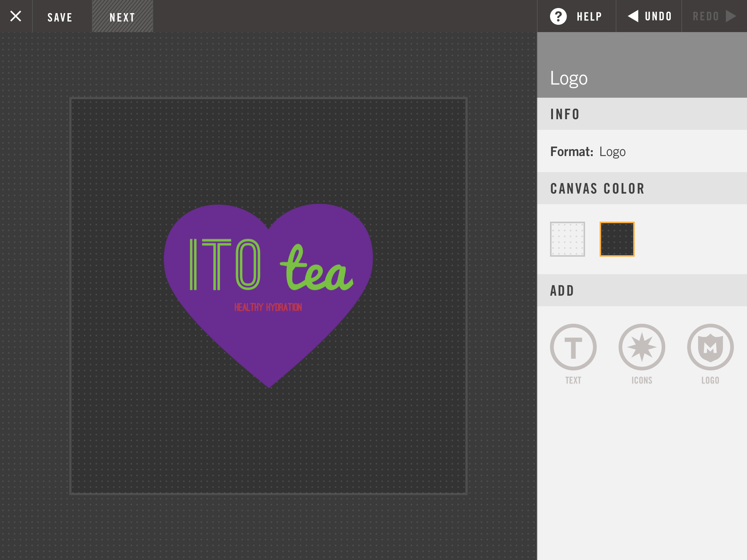The image size is (747, 560).
Task: Select the dark canvas color swatch
Action: (x=617, y=239)
